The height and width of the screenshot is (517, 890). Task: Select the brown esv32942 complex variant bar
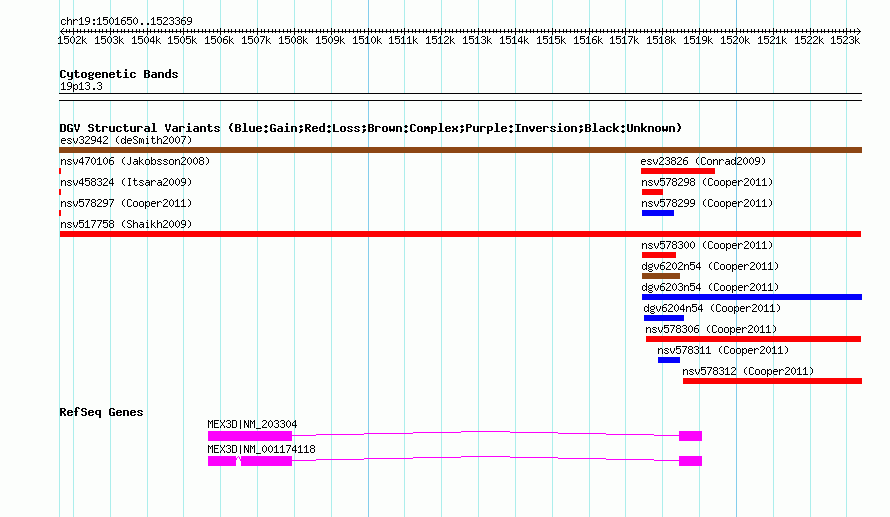pyautogui.click(x=460, y=150)
